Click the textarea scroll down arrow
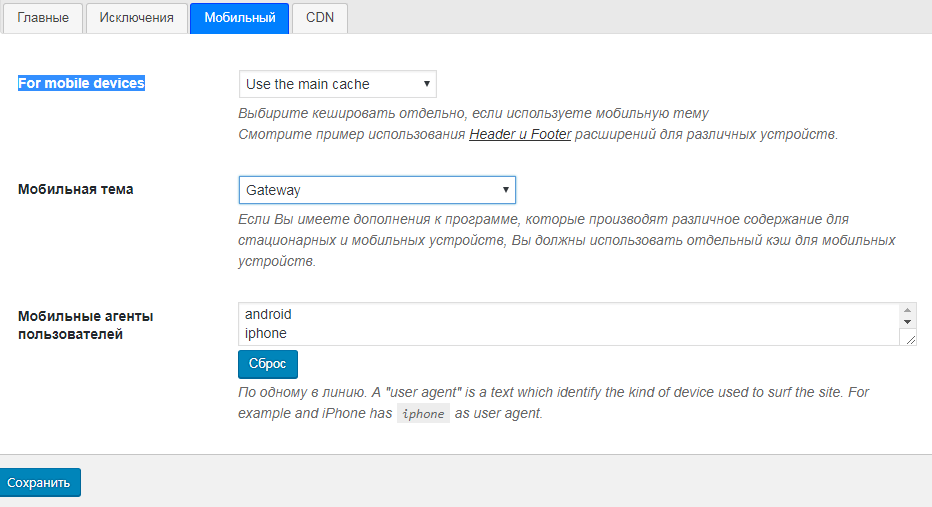Image resolution: width=932 pixels, height=507 pixels. point(908,322)
